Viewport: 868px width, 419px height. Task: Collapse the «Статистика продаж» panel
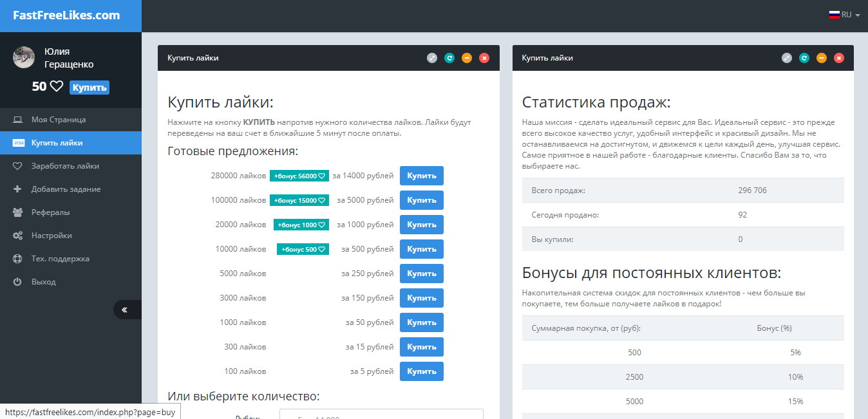pyautogui.click(x=821, y=57)
